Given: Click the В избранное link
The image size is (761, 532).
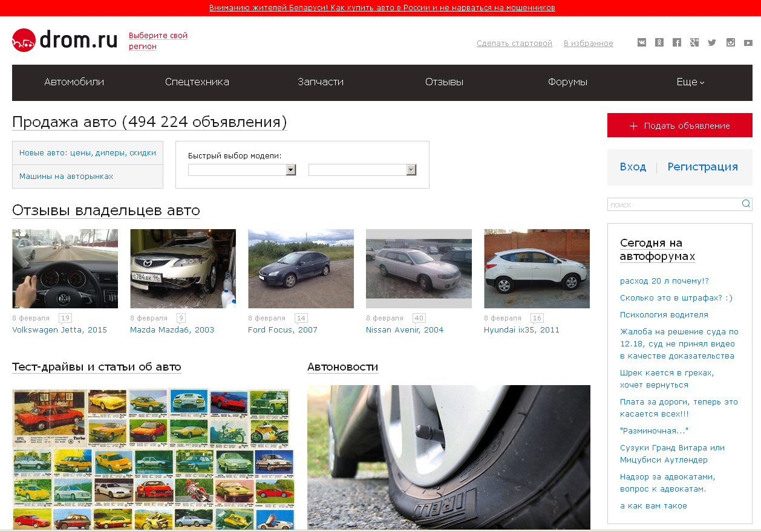Looking at the screenshot, I should [x=589, y=44].
